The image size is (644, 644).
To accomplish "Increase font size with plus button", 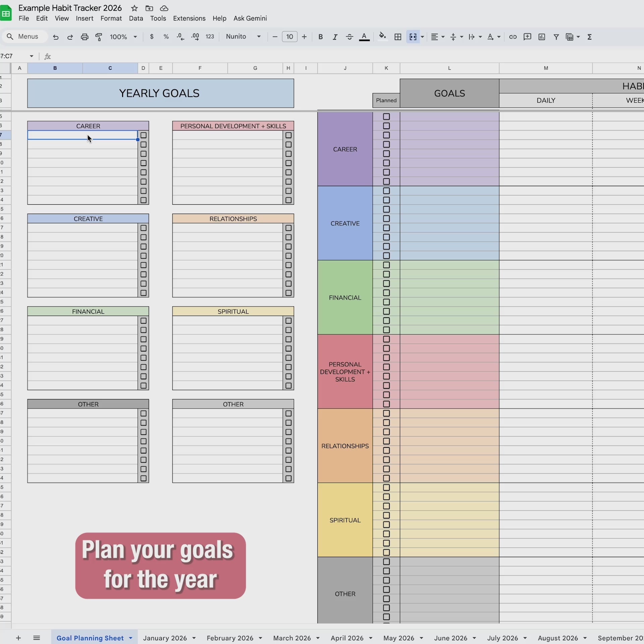I will (x=304, y=37).
